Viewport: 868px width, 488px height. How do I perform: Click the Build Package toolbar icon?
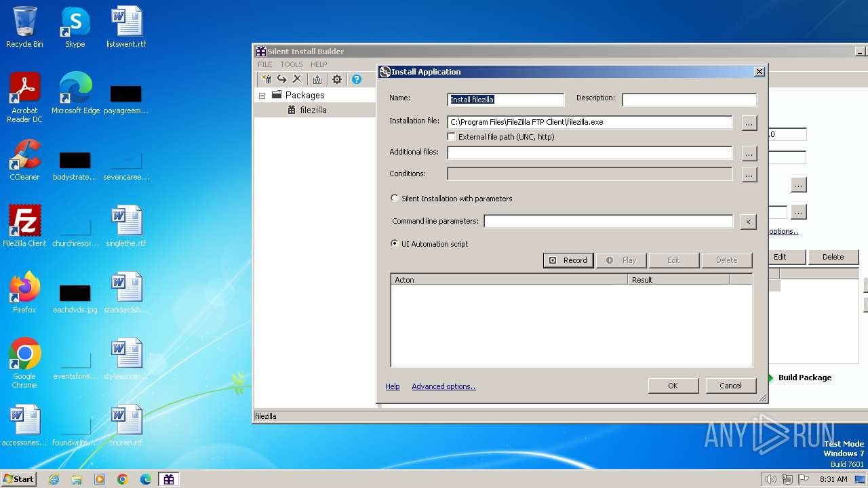[317, 79]
